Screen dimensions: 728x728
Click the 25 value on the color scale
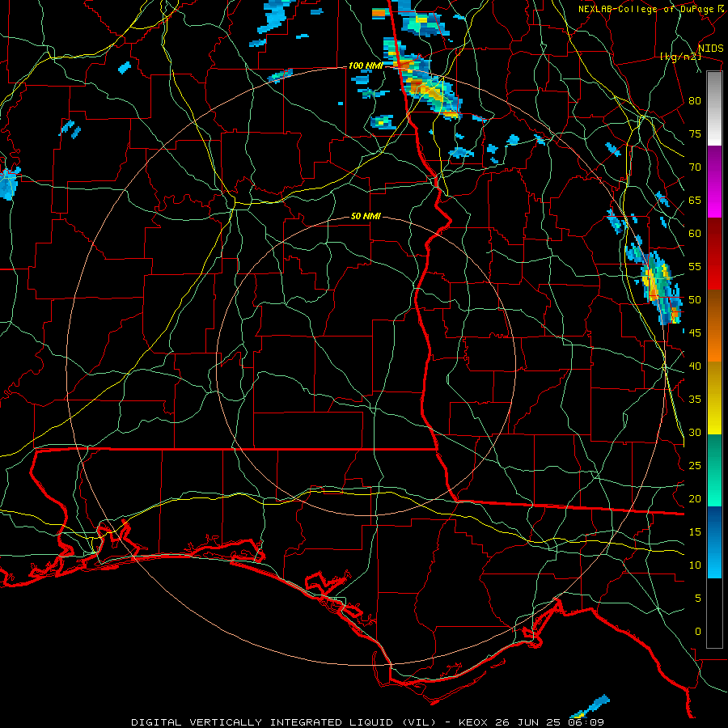click(695, 466)
